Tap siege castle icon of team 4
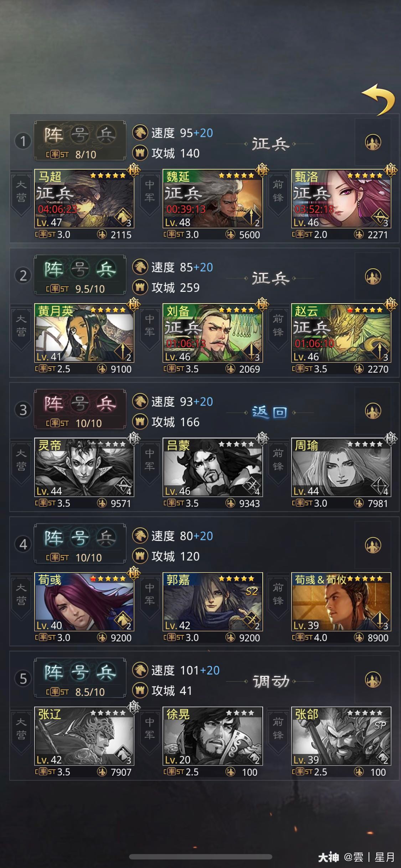The width and height of the screenshot is (401, 868). coord(140,556)
